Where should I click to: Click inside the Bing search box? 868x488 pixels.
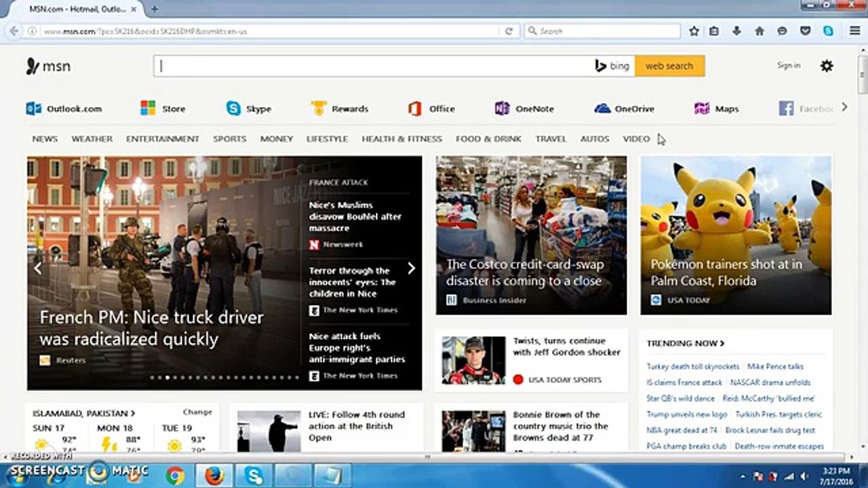tap(373, 66)
